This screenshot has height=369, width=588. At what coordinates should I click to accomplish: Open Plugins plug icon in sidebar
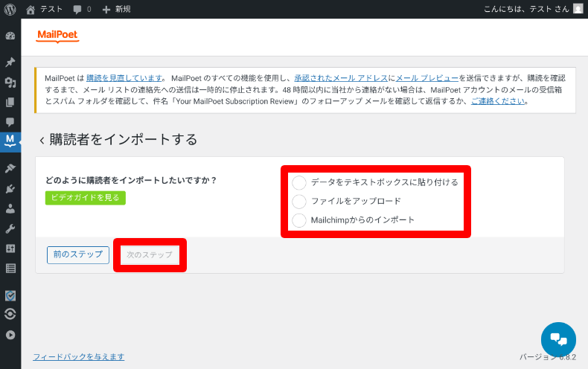click(x=10, y=189)
